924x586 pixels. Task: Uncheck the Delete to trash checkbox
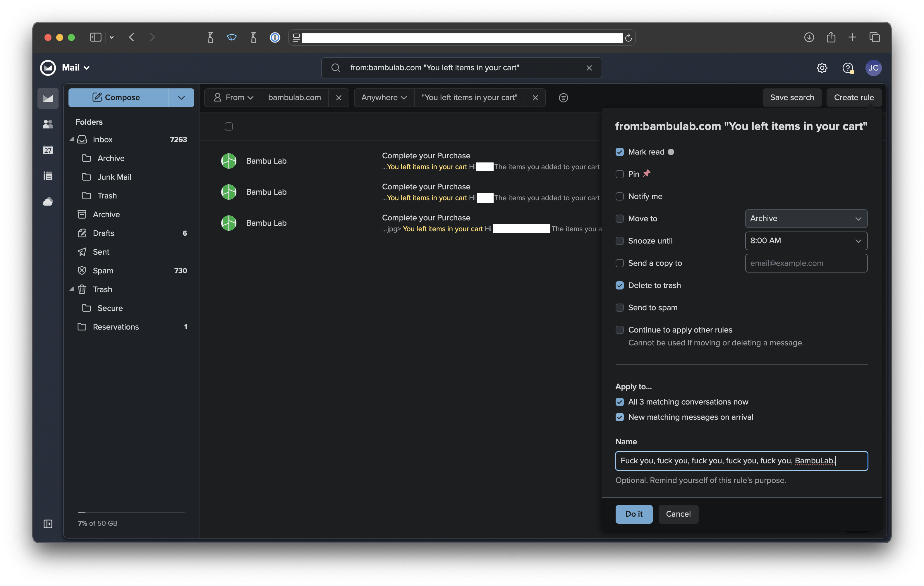[x=619, y=285]
